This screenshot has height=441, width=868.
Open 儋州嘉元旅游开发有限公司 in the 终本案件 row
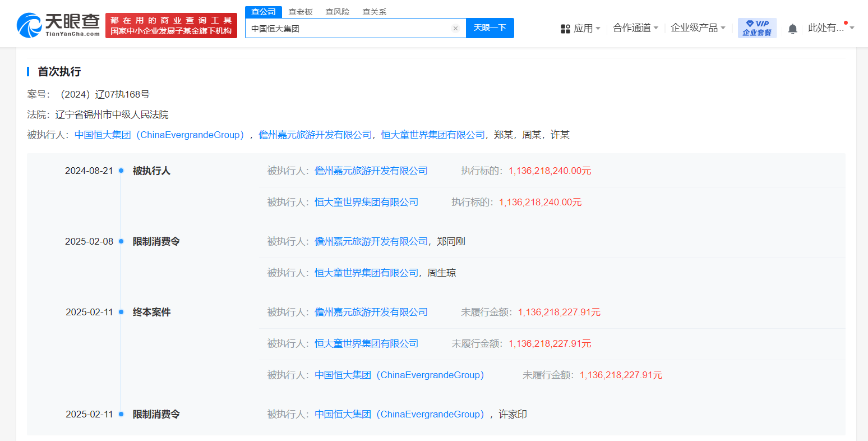coord(371,312)
